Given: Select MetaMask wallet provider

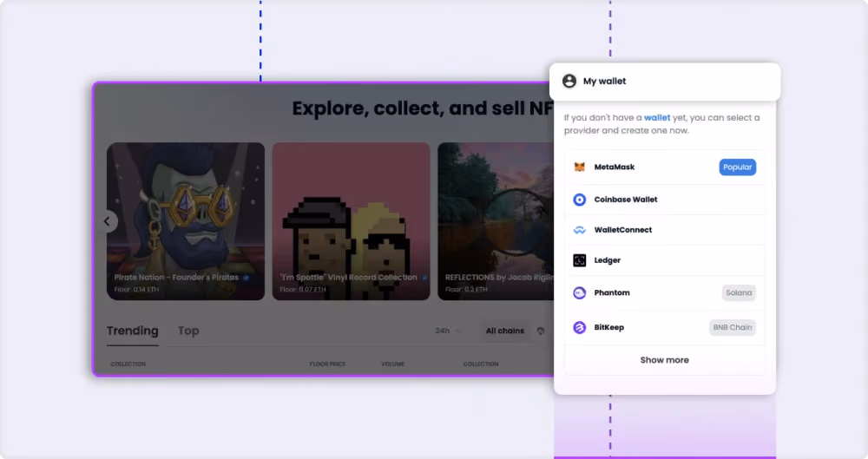Looking at the screenshot, I should (x=664, y=167).
